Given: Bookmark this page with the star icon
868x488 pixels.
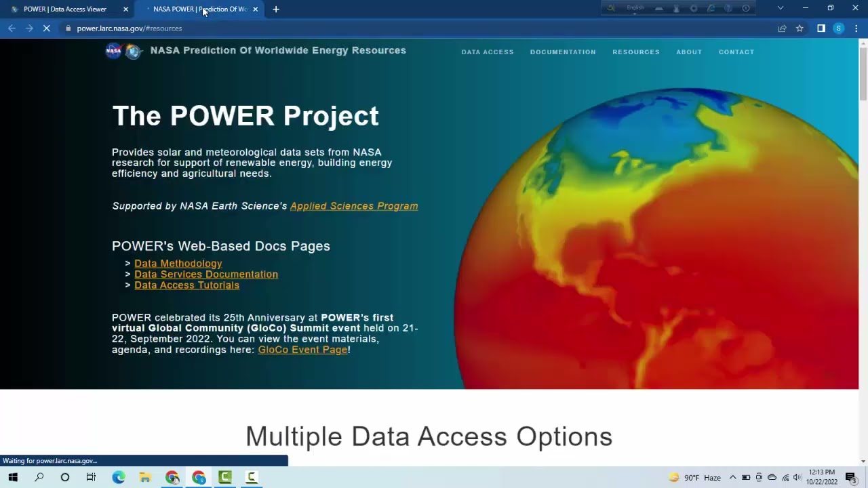Looking at the screenshot, I should pos(800,28).
